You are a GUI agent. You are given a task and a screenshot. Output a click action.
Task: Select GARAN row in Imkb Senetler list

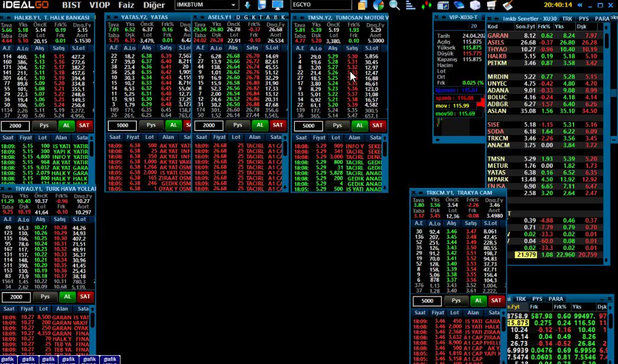[x=545, y=35]
